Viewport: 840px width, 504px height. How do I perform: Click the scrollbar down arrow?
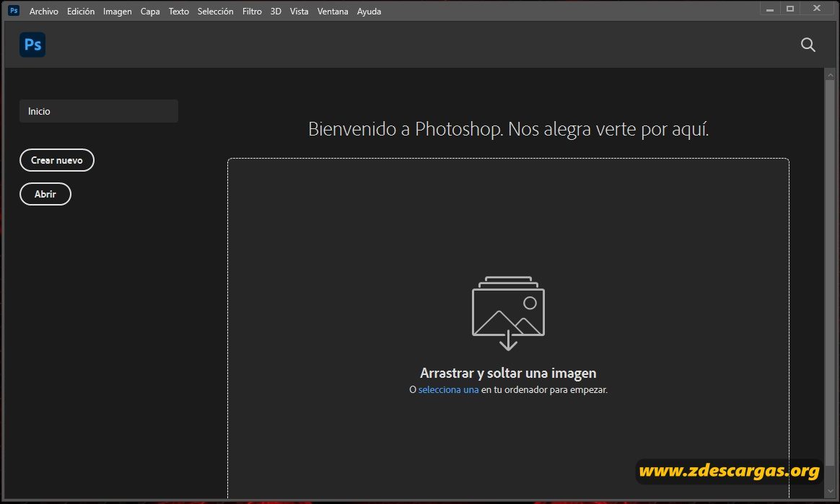coord(830,490)
